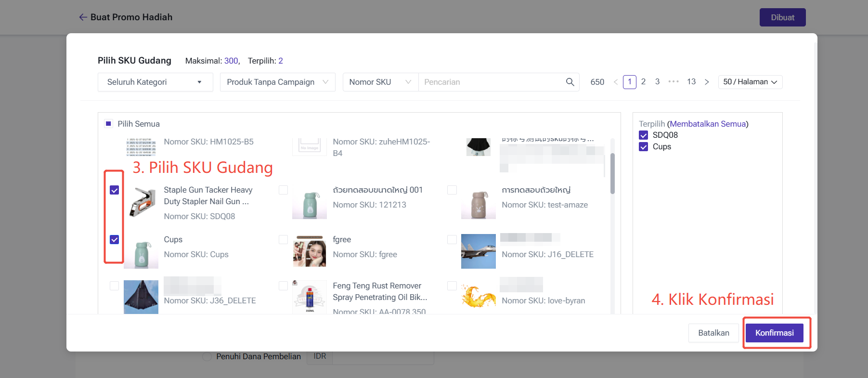Screen dimensions: 868x378
Task: Click the search magnifier icon
Action: coord(570,82)
